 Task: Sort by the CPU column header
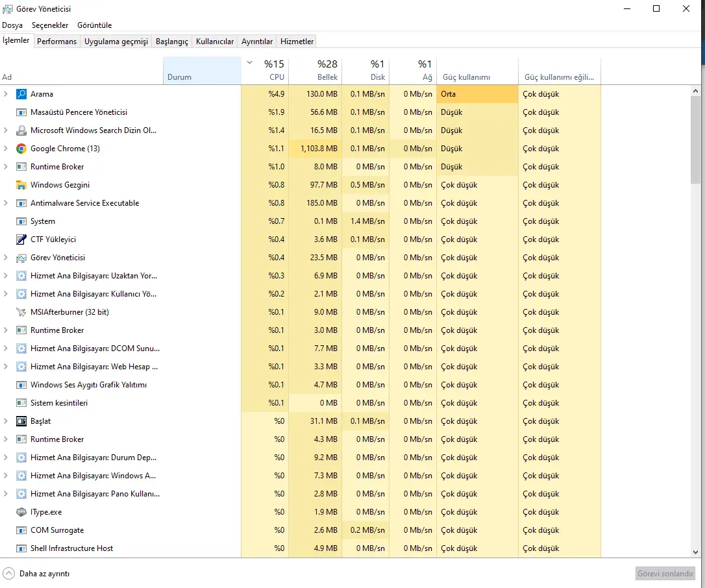266,71
